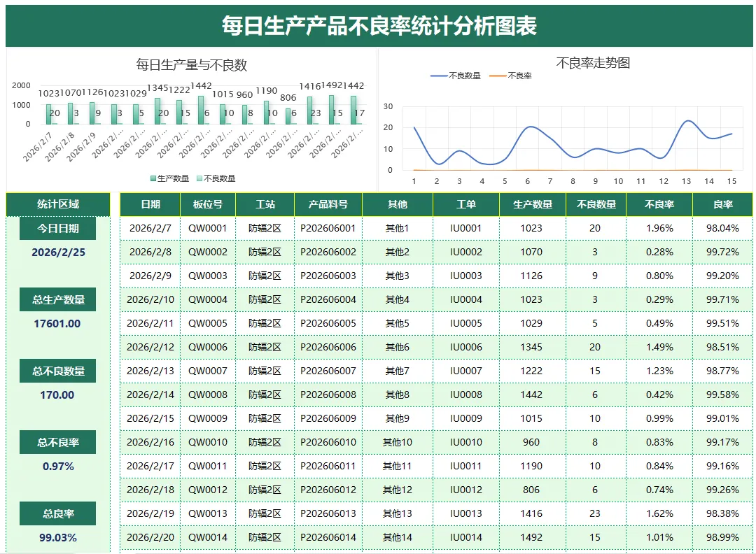
Task: Click the work order cell IU0012
Action: click(x=466, y=490)
